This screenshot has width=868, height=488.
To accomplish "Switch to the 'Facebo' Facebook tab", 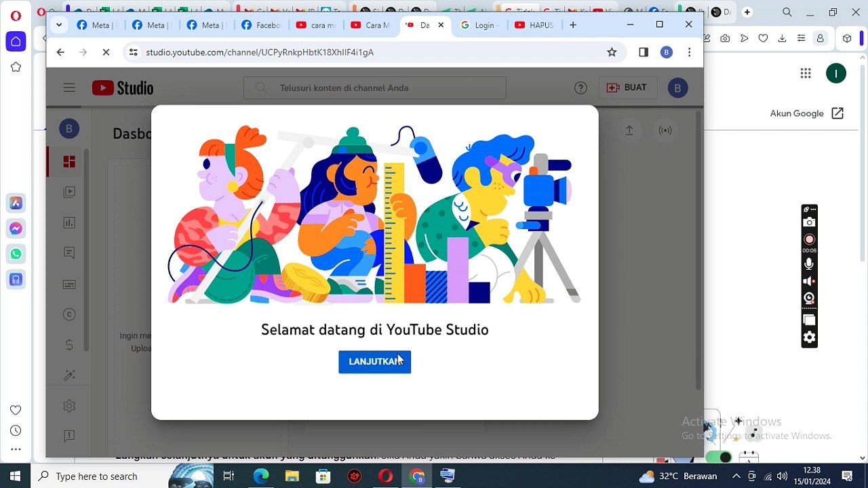I will pyautogui.click(x=261, y=25).
